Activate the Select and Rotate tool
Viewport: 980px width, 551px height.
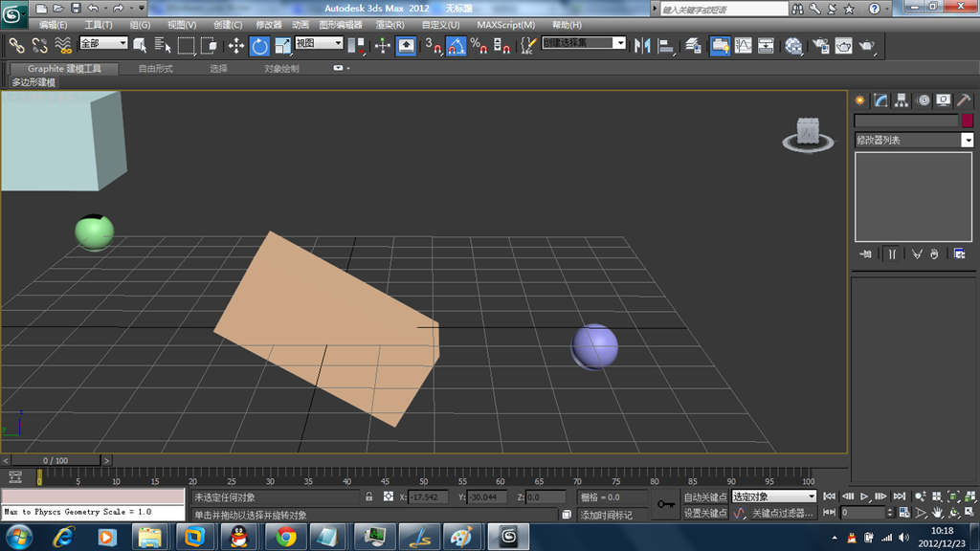pos(259,45)
